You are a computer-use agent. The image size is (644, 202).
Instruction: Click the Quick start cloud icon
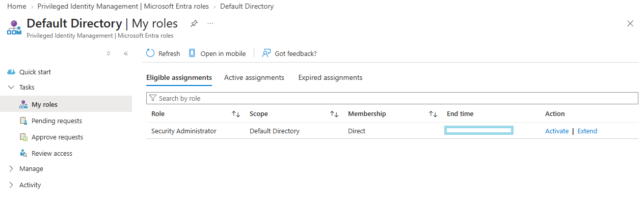click(x=11, y=72)
